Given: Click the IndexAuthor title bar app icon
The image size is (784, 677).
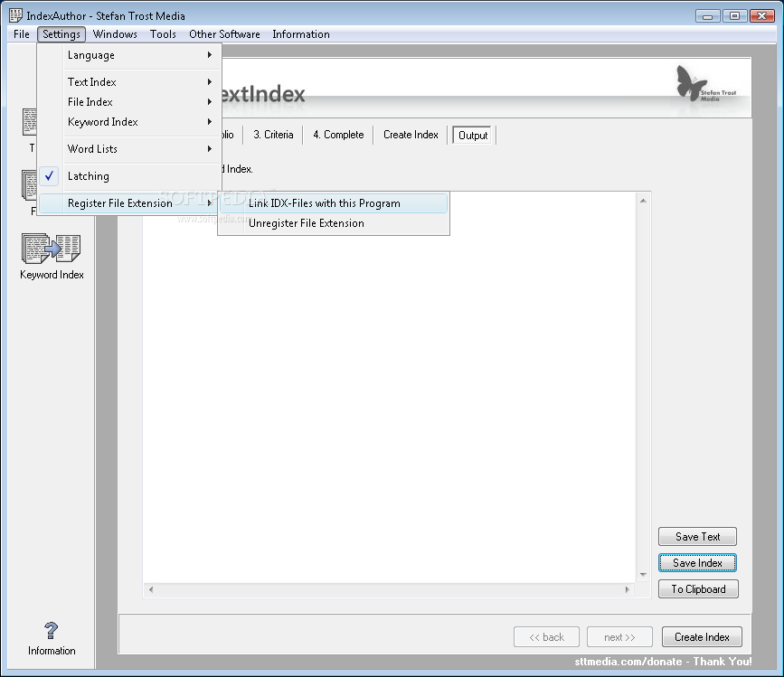Looking at the screenshot, I should coord(15,15).
